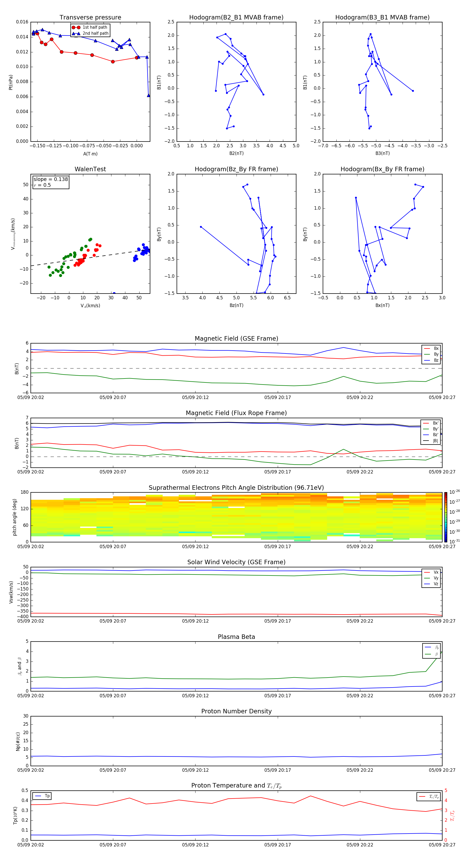Click the 'Transverse pressure' plot title

[90, 18]
